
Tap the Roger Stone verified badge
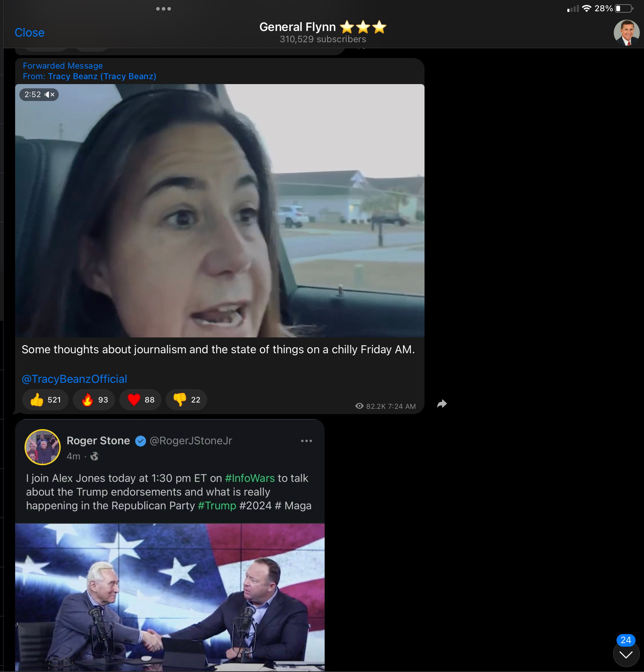click(141, 441)
